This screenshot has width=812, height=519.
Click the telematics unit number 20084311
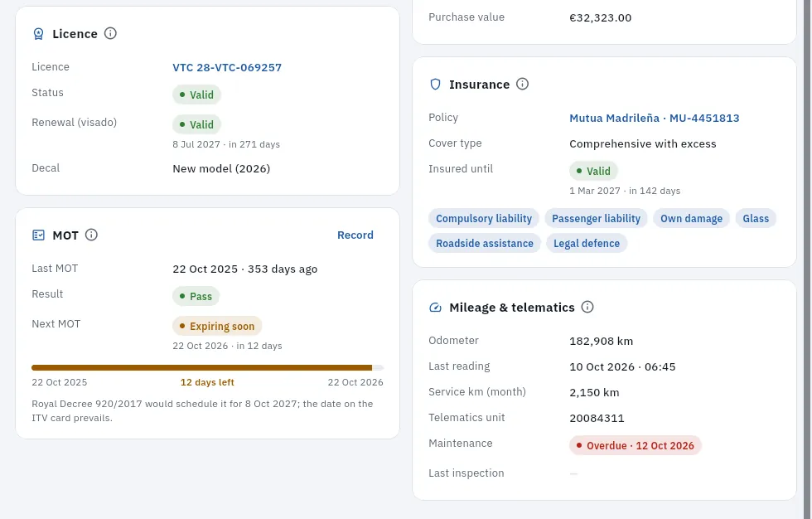[x=597, y=419]
